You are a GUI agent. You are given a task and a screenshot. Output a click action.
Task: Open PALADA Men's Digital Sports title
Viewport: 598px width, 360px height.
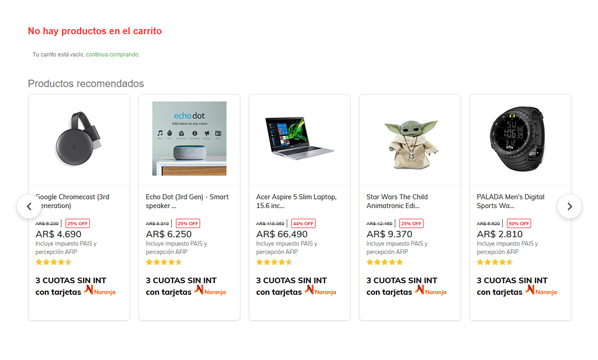point(510,201)
